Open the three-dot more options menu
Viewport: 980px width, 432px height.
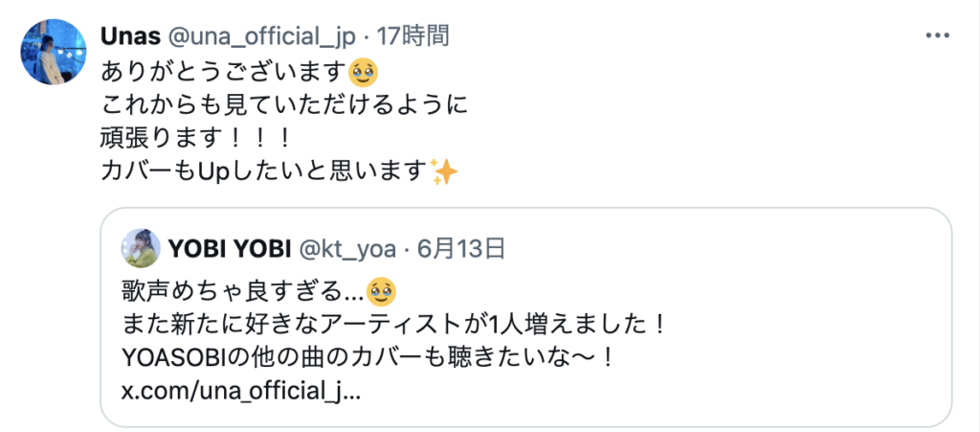coord(938,35)
